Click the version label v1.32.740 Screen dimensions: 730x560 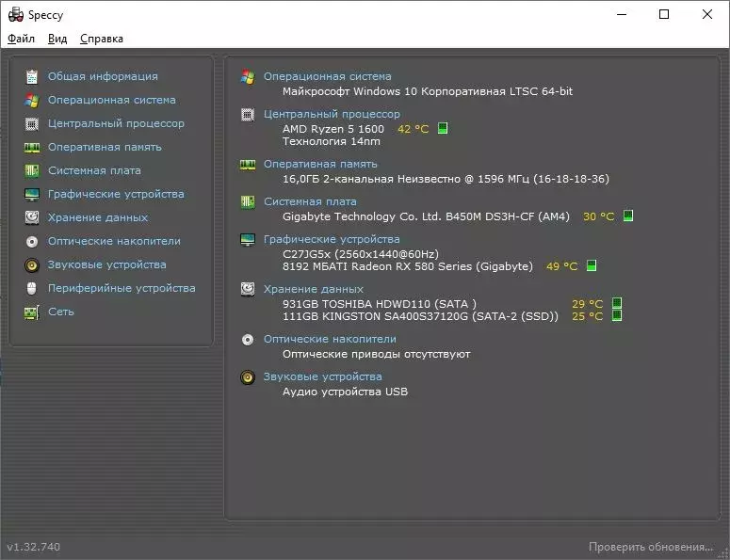tap(34, 547)
